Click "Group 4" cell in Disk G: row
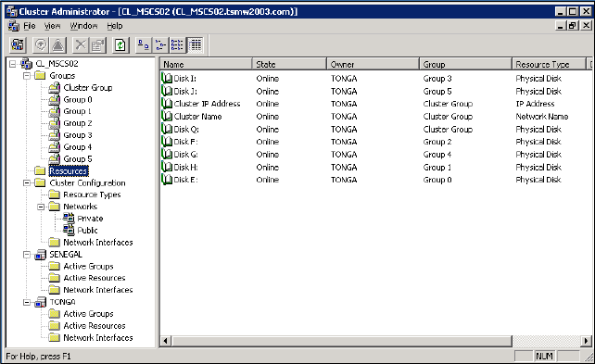This screenshot has height=364, width=595. click(437, 155)
